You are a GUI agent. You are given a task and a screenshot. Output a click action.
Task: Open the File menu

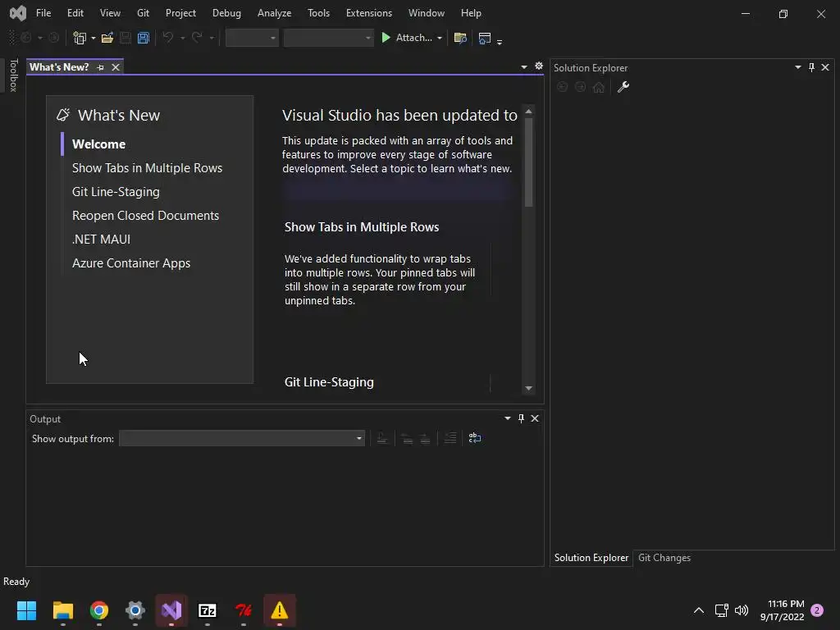pos(43,13)
